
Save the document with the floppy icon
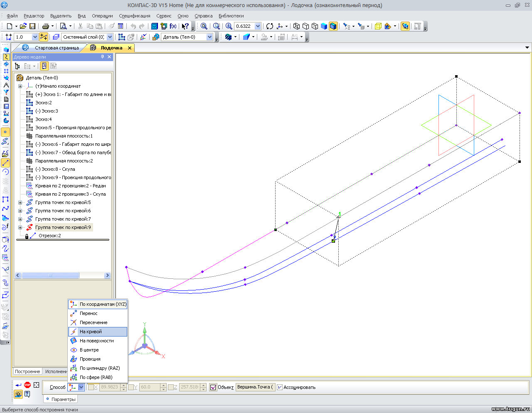32,26
